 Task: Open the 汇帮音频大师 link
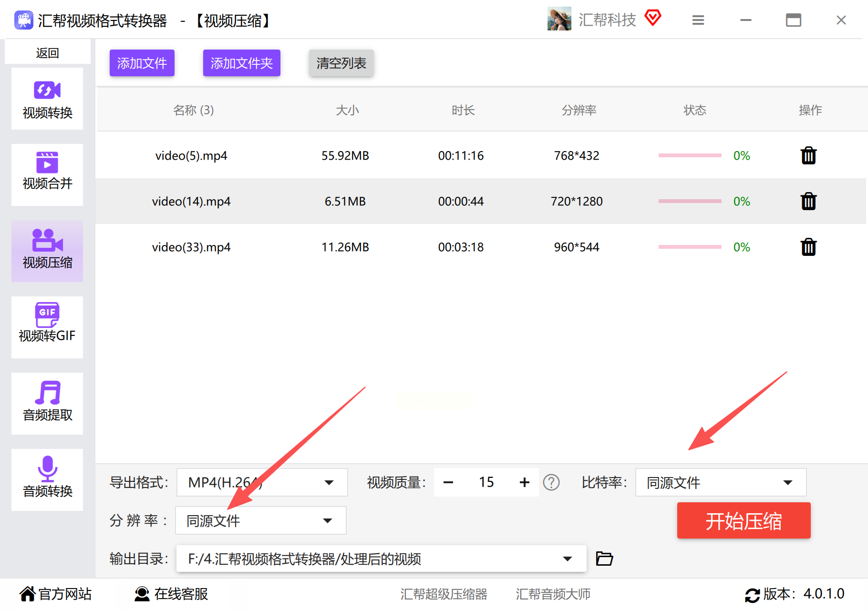click(553, 594)
